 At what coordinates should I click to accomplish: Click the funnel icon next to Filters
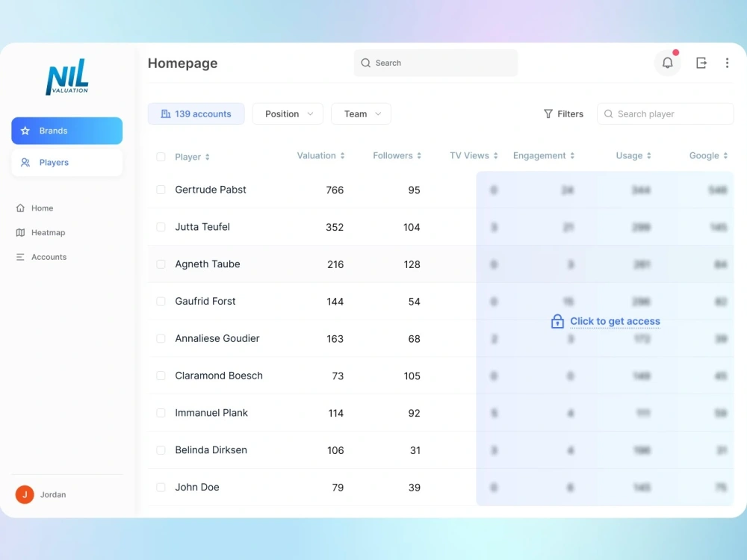(x=548, y=113)
